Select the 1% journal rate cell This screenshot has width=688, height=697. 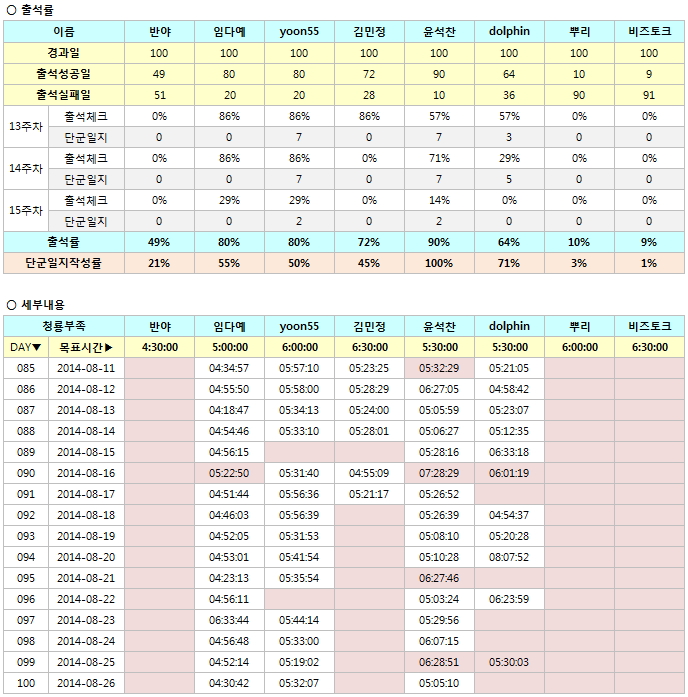click(649, 263)
